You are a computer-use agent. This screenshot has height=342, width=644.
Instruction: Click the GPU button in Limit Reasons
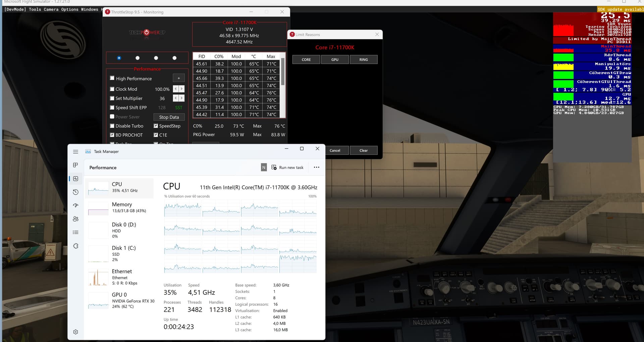click(335, 60)
